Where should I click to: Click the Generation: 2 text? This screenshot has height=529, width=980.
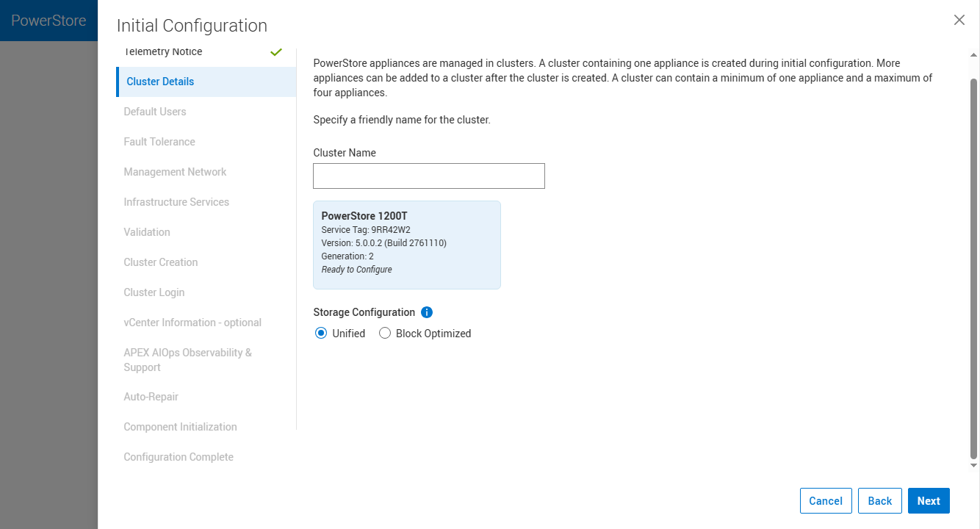tap(348, 256)
